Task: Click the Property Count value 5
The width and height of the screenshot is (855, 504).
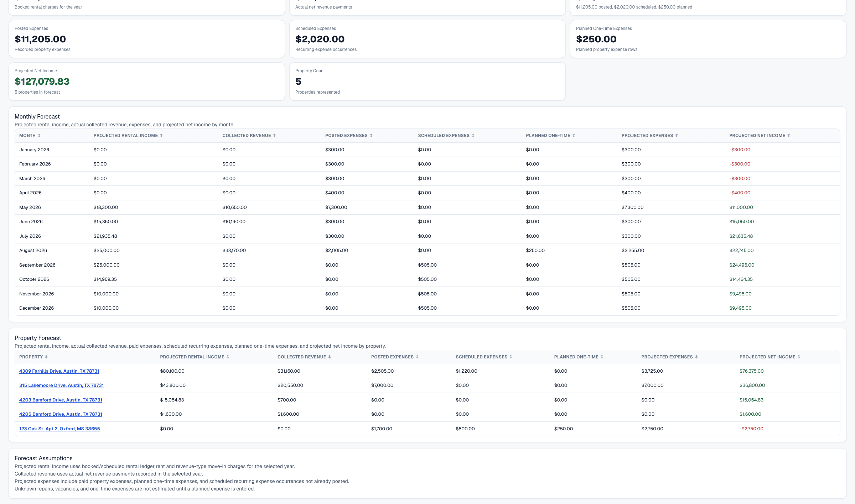Action: point(299,82)
